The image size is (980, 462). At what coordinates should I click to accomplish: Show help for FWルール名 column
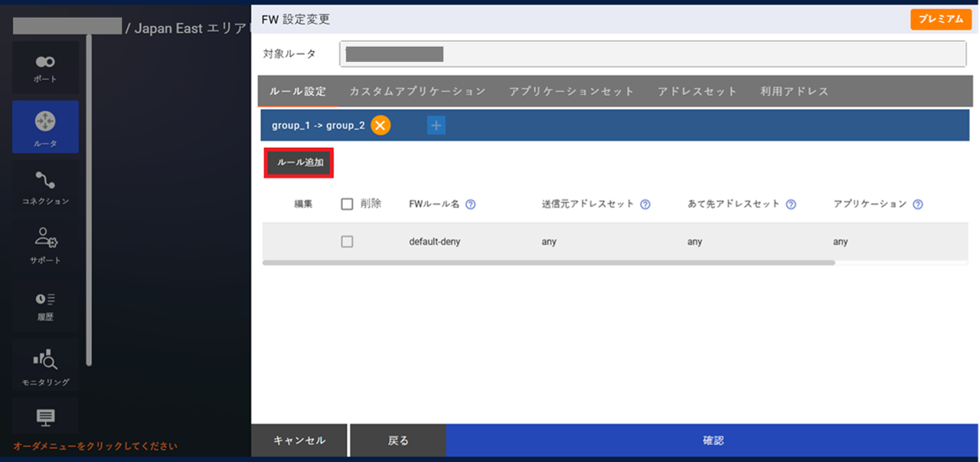471,205
